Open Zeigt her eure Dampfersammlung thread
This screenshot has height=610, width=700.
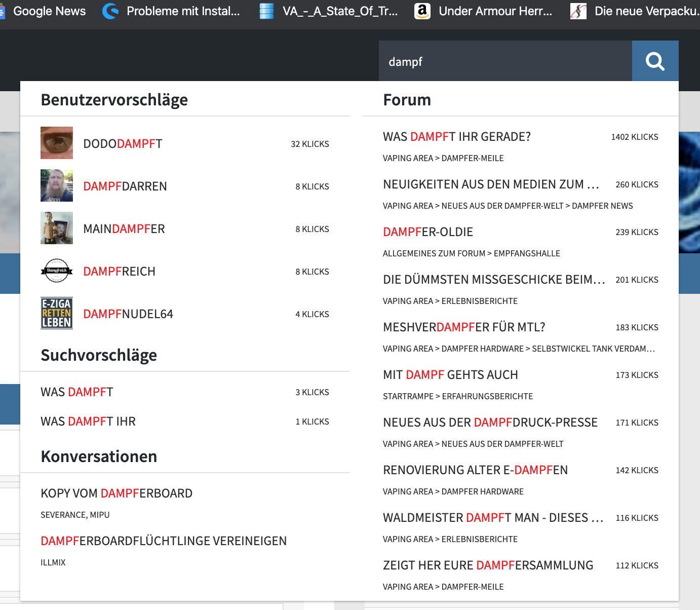click(488, 565)
